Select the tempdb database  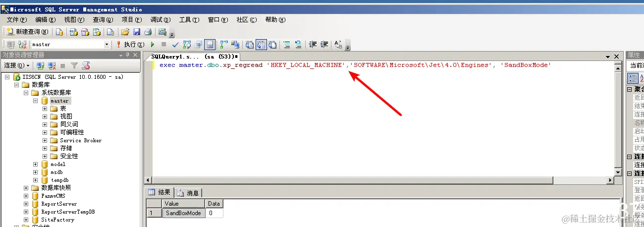[x=59, y=180]
